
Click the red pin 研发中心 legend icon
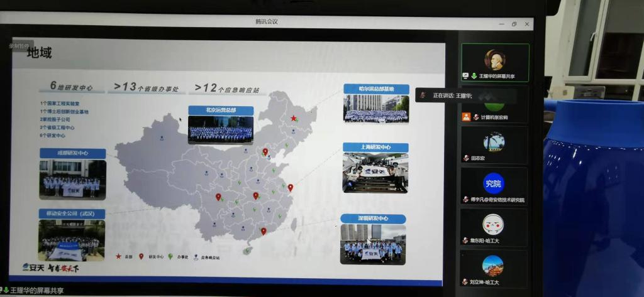[x=141, y=256]
